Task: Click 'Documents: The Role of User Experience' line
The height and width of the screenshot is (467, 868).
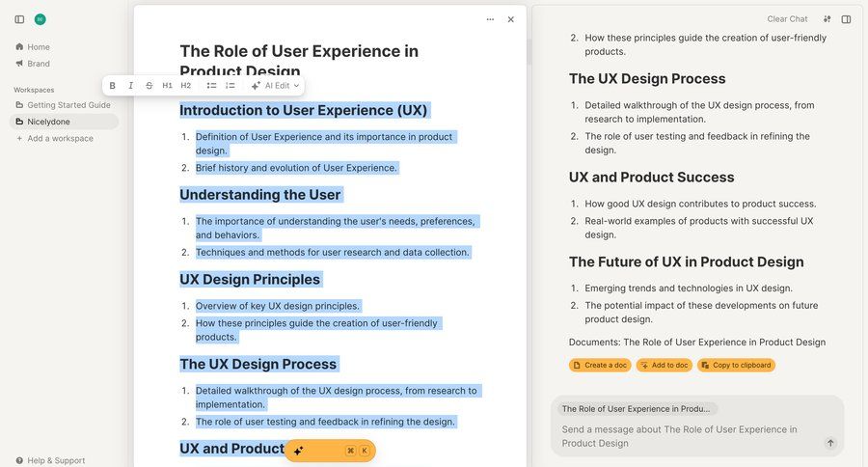Action: tap(697, 342)
